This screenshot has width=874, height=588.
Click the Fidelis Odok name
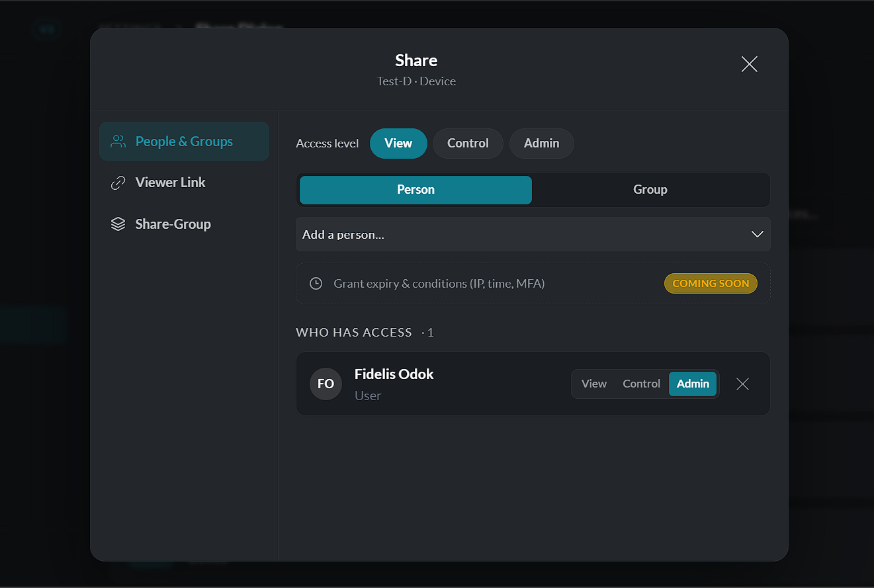click(x=394, y=374)
